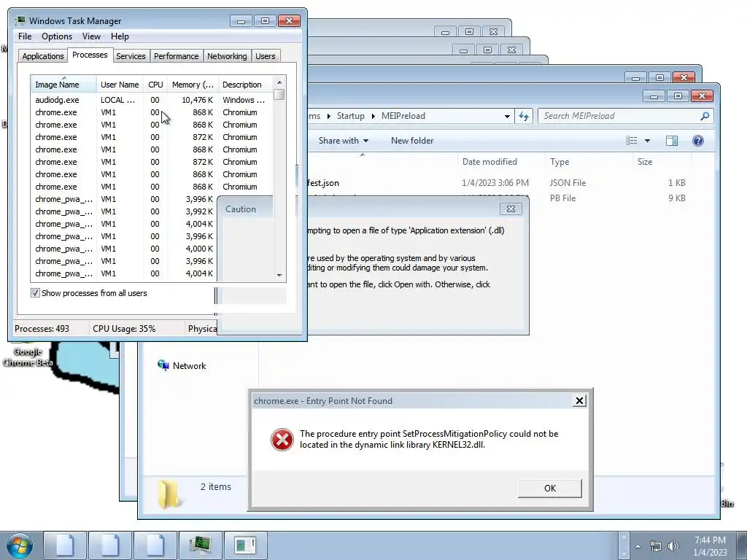
Task: Switch to the Networking tab
Action: (227, 56)
